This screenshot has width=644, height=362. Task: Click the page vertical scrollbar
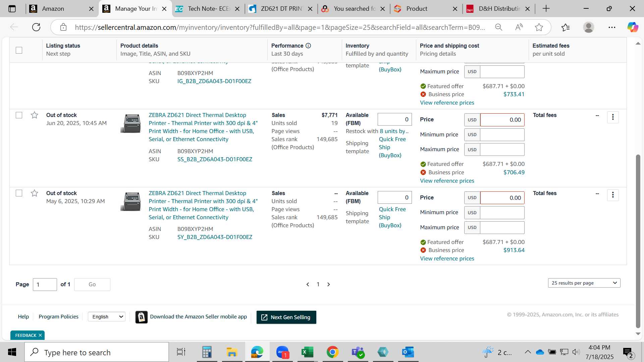(x=638, y=241)
